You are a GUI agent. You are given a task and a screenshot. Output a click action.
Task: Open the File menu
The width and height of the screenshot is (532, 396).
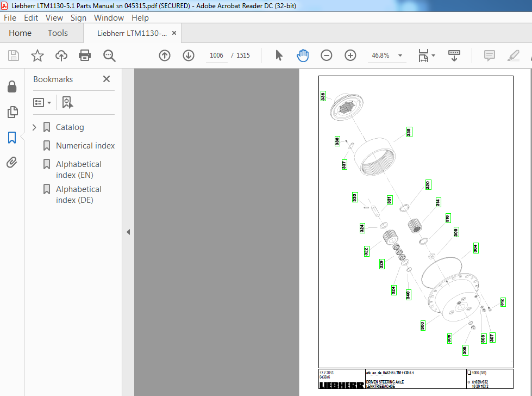click(10, 17)
